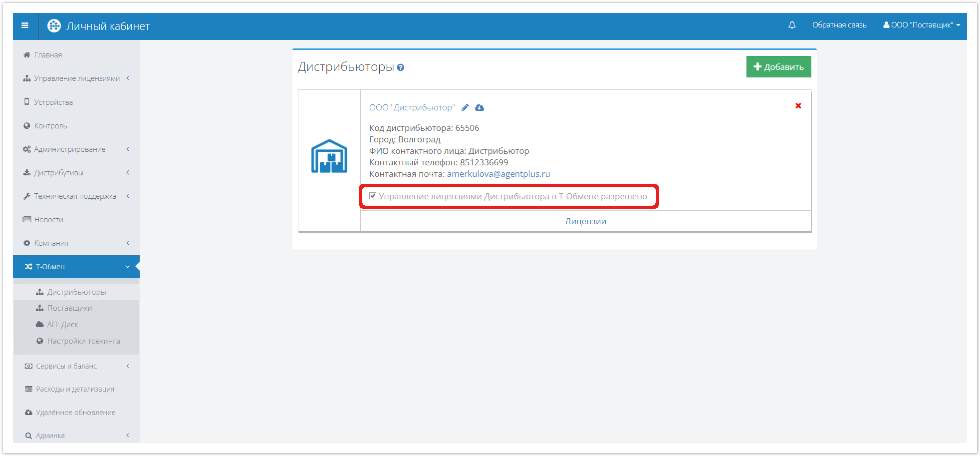Screen dimensions: 980x456
Task: Open notifications bell icon
Action: point(792,25)
